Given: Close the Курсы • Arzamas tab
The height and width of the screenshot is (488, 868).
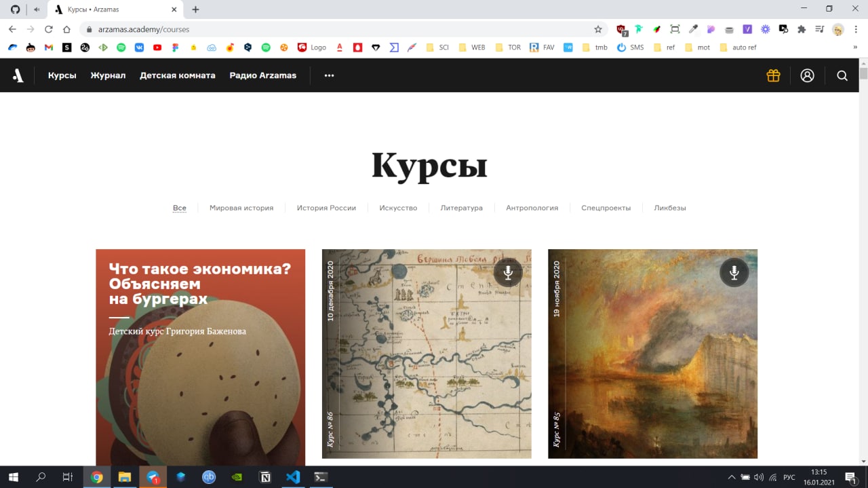Looking at the screenshot, I should [x=174, y=10].
